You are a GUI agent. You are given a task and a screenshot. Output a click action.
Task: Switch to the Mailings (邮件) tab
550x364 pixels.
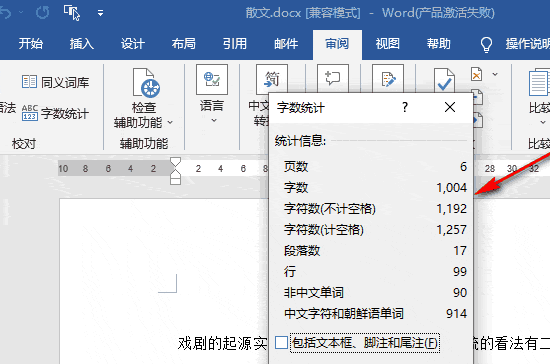tap(286, 44)
